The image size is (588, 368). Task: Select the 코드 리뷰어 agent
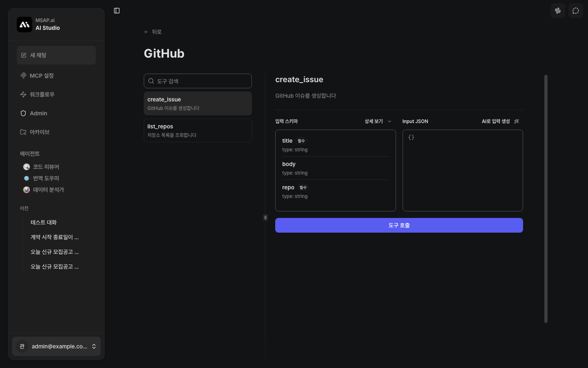tap(58, 167)
